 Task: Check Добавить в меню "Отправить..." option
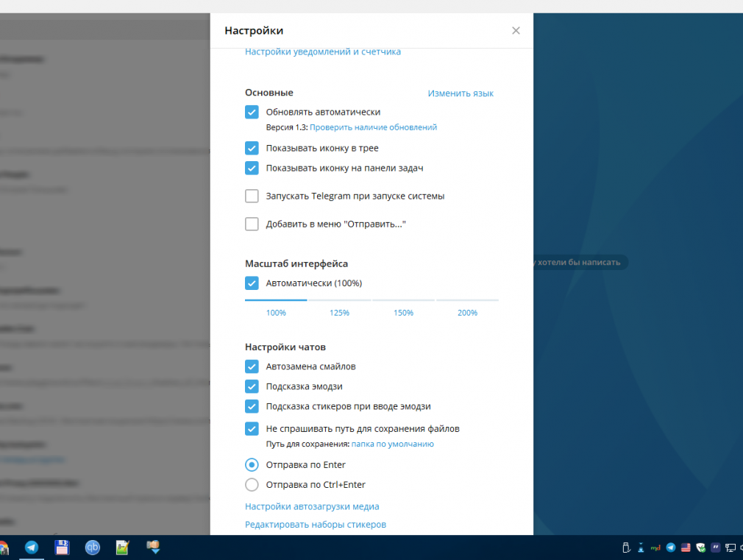[252, 224]
